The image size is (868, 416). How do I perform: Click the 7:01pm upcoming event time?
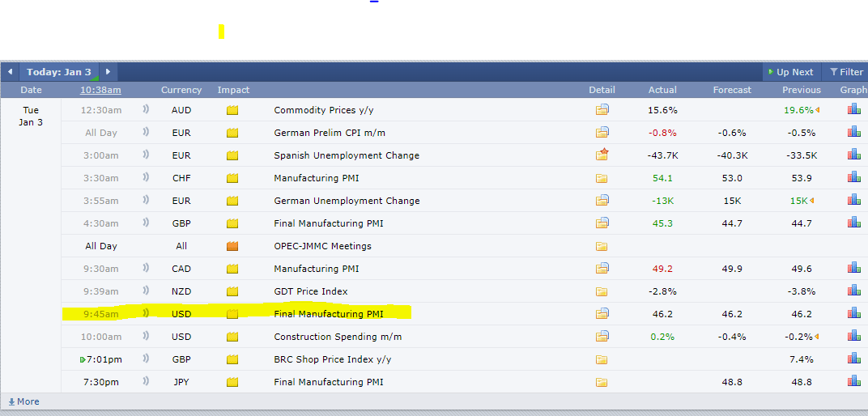(104, 359)
